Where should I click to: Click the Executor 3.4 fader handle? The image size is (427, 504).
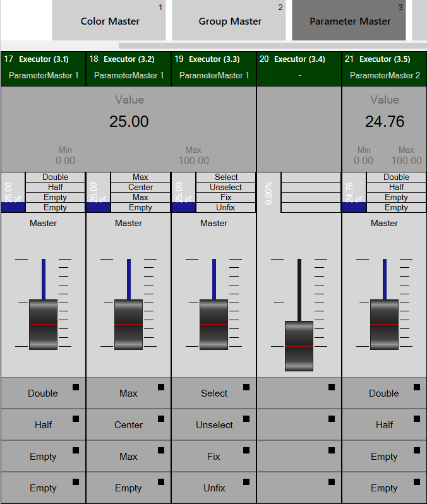click(299, 345)
